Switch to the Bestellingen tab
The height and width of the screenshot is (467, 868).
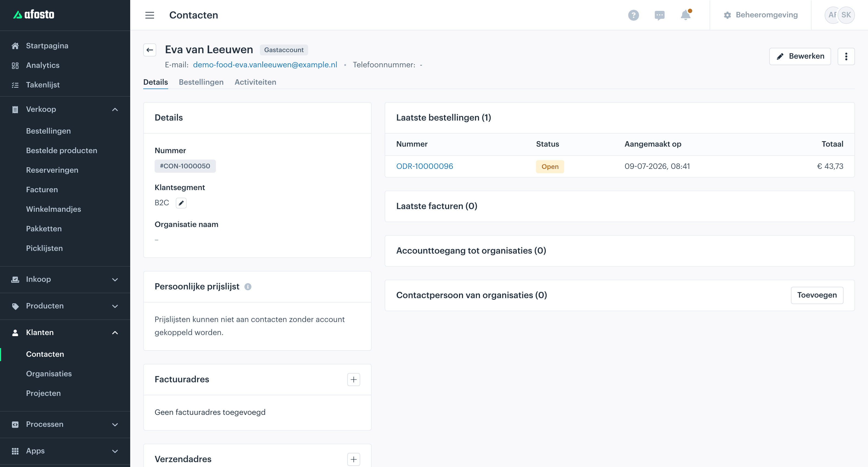(201, 82)
